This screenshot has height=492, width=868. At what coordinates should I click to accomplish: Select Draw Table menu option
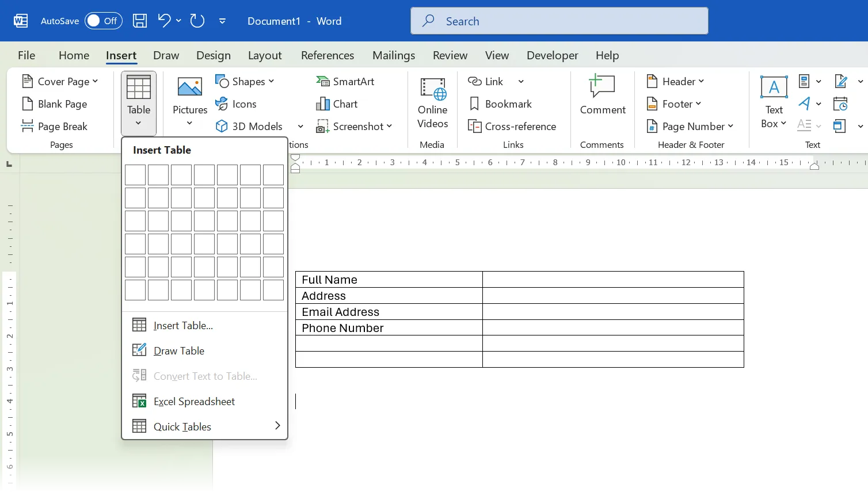pos(178,351)
